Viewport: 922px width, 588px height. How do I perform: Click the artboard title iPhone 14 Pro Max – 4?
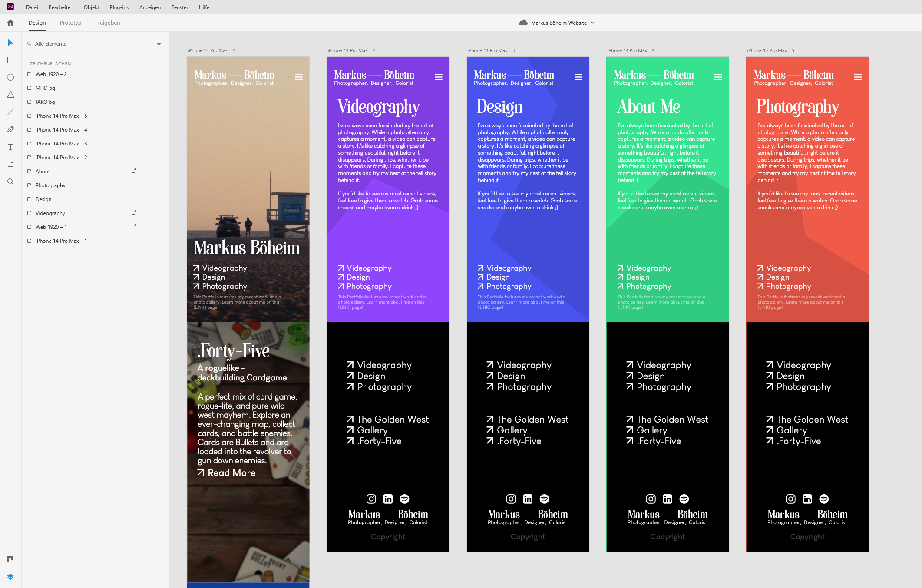631,50
